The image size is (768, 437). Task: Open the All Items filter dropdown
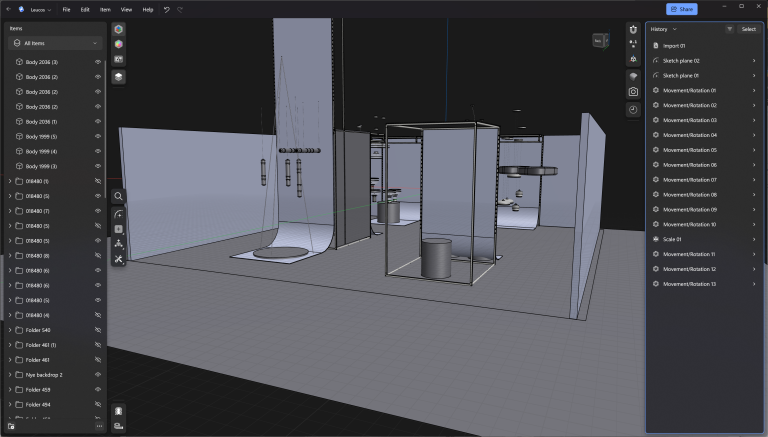pos(54,44)
